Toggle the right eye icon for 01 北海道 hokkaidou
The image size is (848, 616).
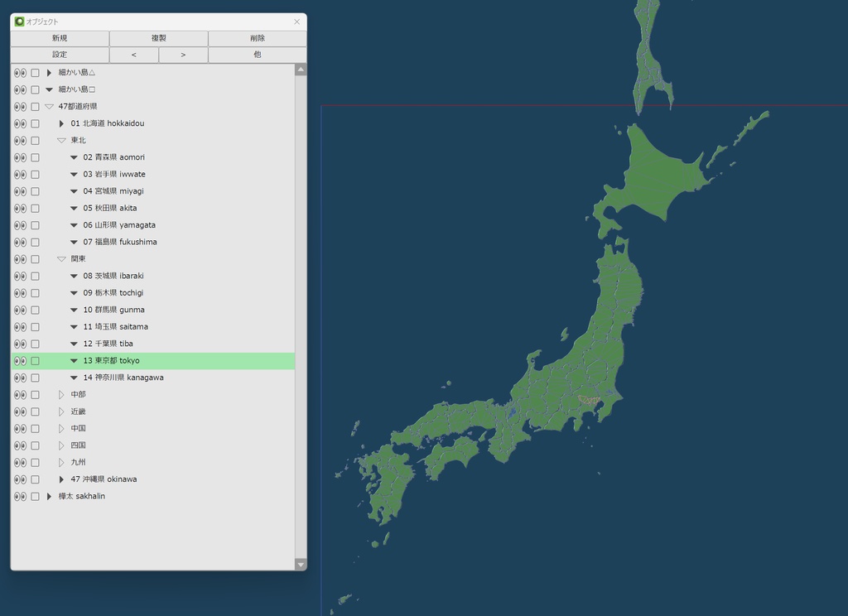point(23,123)
